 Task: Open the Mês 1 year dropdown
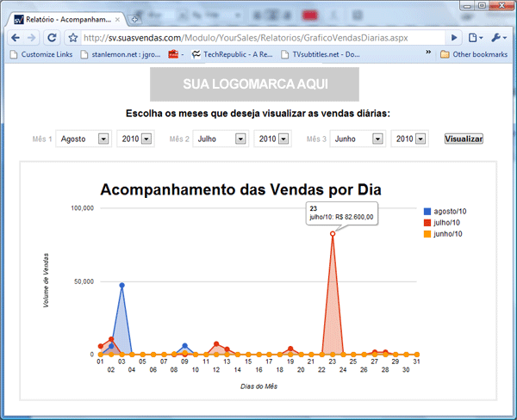[x=136, y=139]
